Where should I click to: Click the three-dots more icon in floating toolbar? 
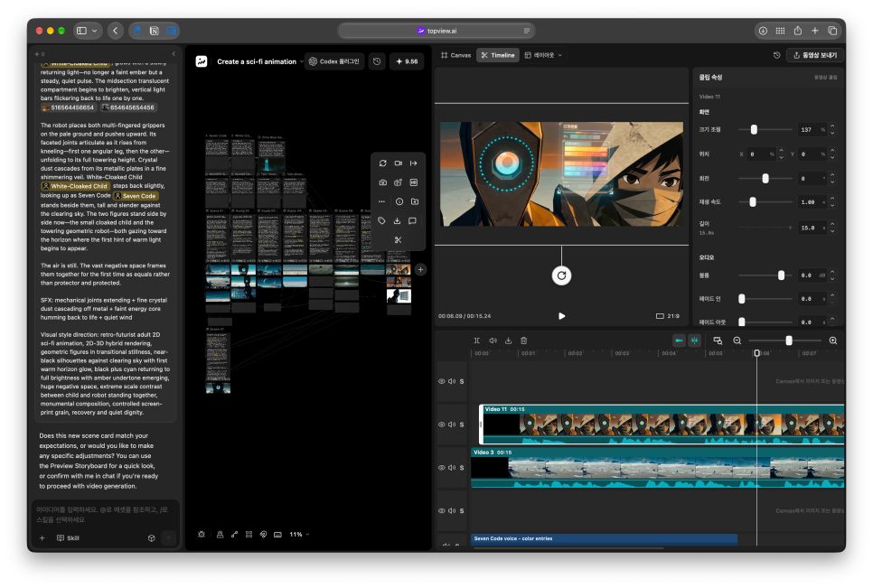point(381,201)
